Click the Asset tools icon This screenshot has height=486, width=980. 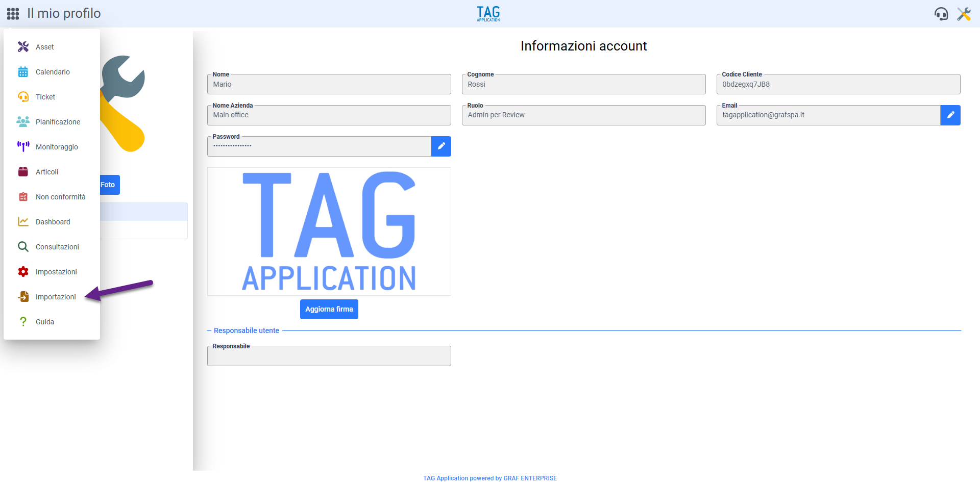point(23,47)
